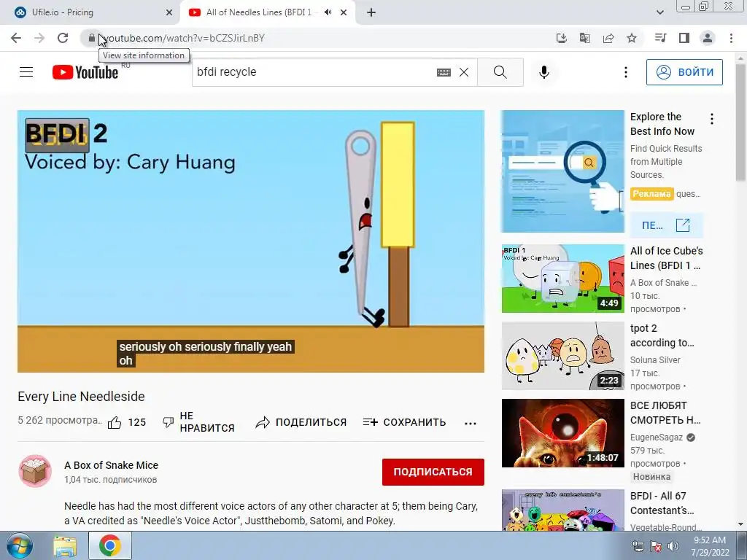
Task: Select Chrome in the taskbar
Action: pyautogui.click(x=110, y=545)
